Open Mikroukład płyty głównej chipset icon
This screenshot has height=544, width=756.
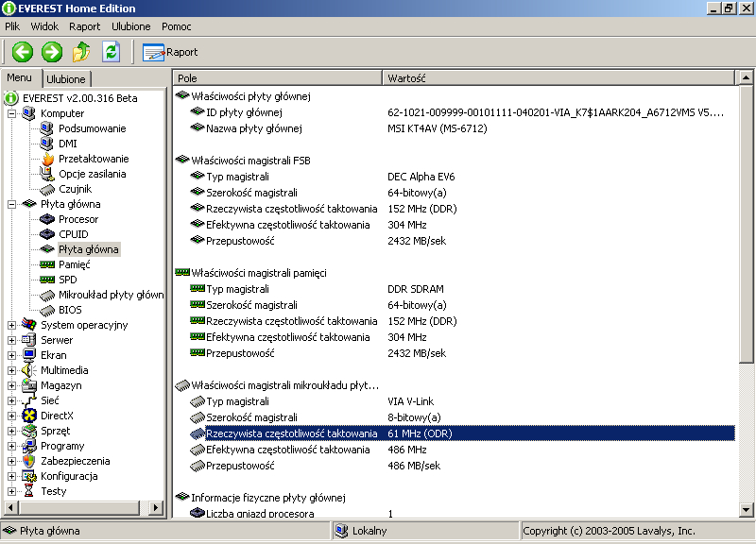[47, 295]
